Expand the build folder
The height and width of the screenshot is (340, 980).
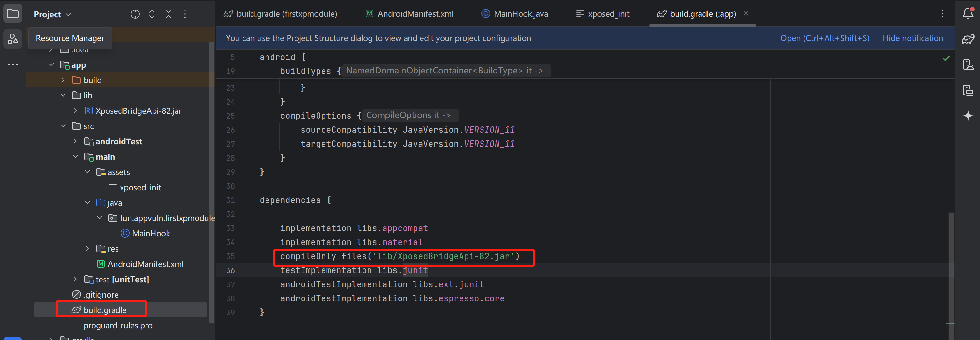(63, 80)
